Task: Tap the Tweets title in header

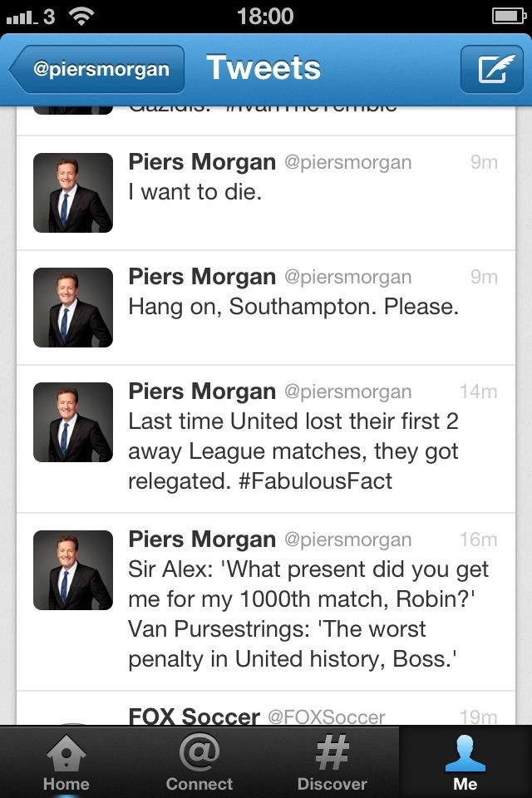Action: [263, 68]
